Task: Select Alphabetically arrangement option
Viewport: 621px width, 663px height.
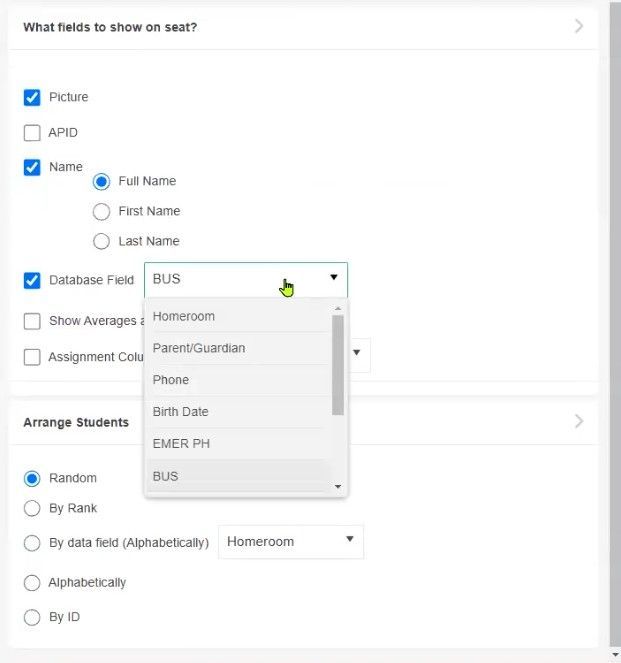Action: click(x=32, y=583)
